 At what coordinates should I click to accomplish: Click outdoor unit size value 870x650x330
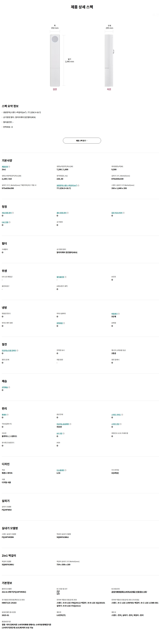click(117, 179)
